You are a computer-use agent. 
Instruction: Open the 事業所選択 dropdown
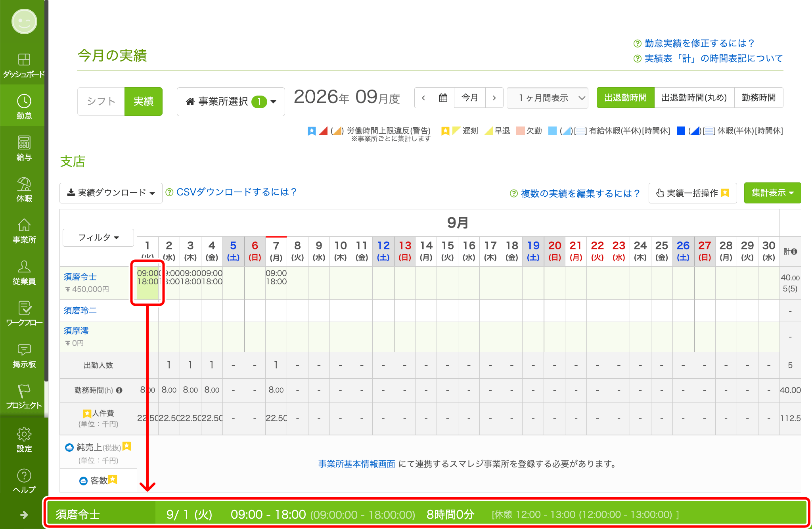(x=231, y=102)
